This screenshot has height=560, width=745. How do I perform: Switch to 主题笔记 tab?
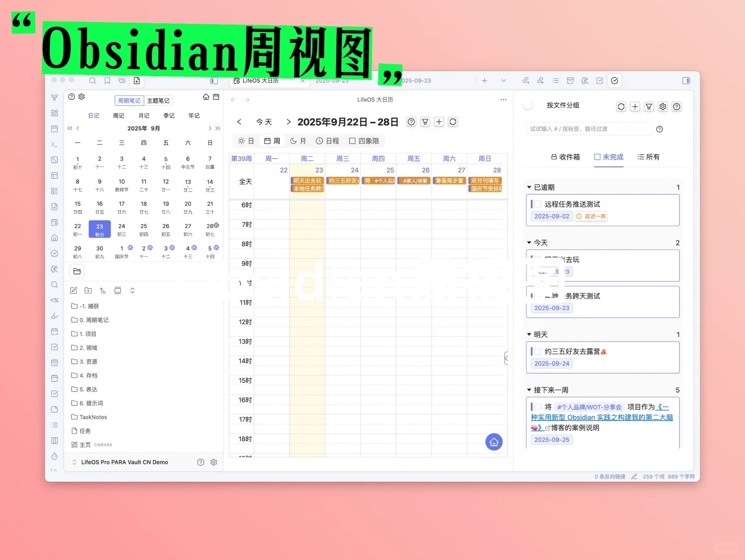coord(158,101)
